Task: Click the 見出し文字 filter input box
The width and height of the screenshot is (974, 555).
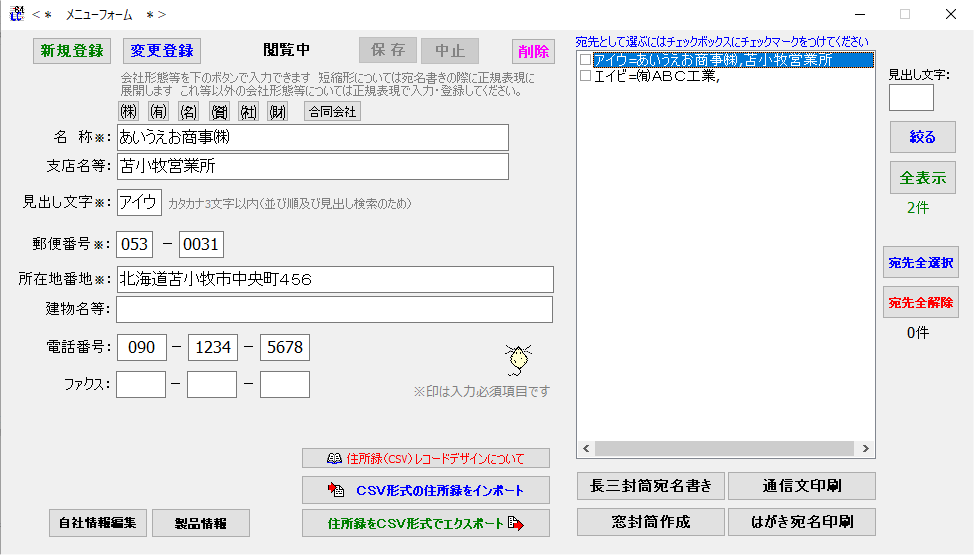Action: 910,98
